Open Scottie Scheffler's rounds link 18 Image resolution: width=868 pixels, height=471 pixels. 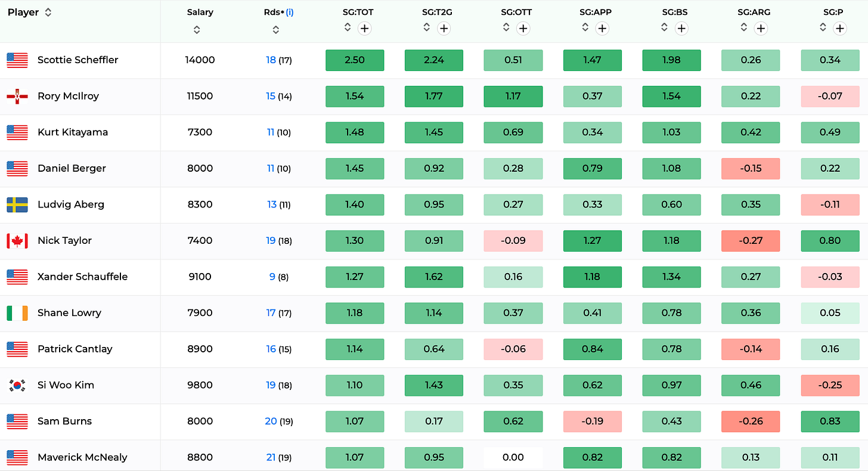(x=271, y=60)
